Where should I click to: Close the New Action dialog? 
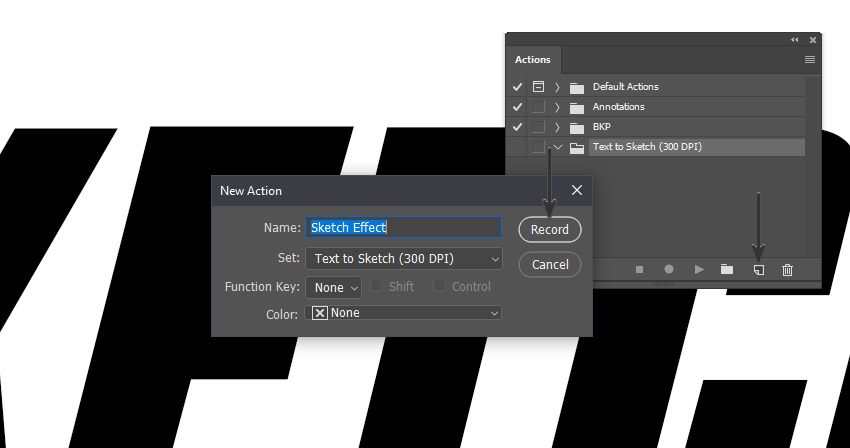[577, 190]
